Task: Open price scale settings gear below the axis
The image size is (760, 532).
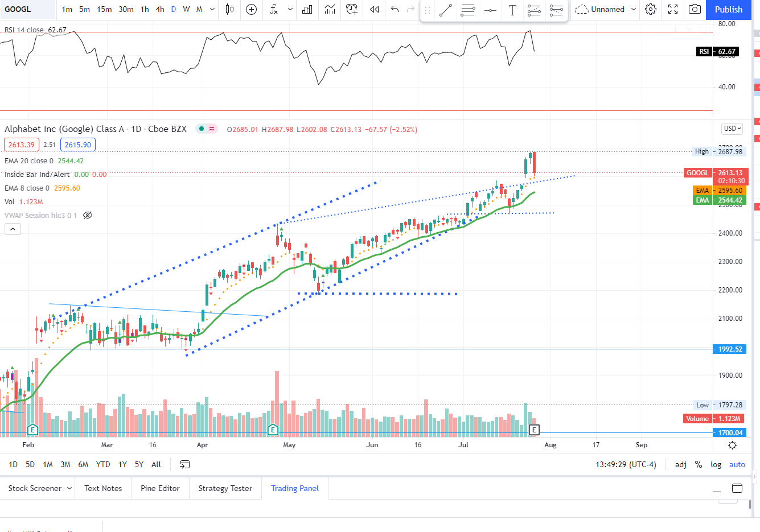Action: [733, 445]
